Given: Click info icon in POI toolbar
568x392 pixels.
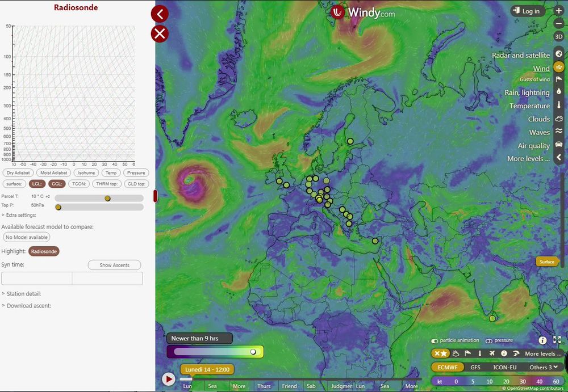Looking at the screenshot, I should [503, 353].
